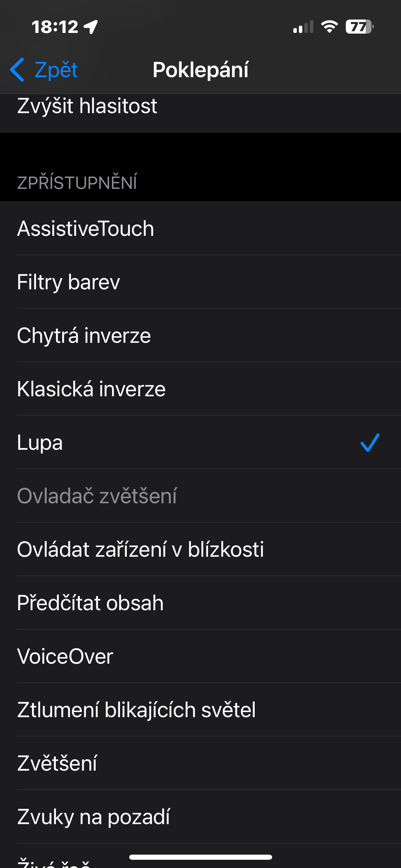Tap the battery level indicator
The image size is (401, 868).
coord(359,27)
